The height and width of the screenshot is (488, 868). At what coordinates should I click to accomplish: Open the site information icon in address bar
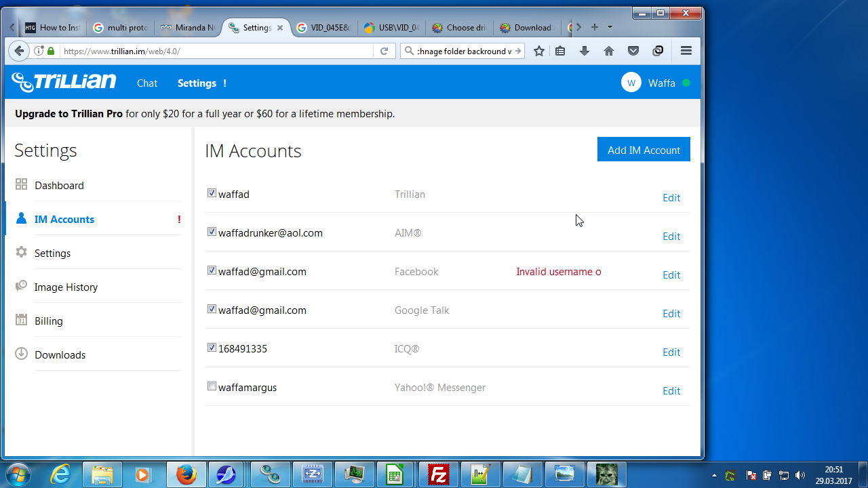click(39, 51)
